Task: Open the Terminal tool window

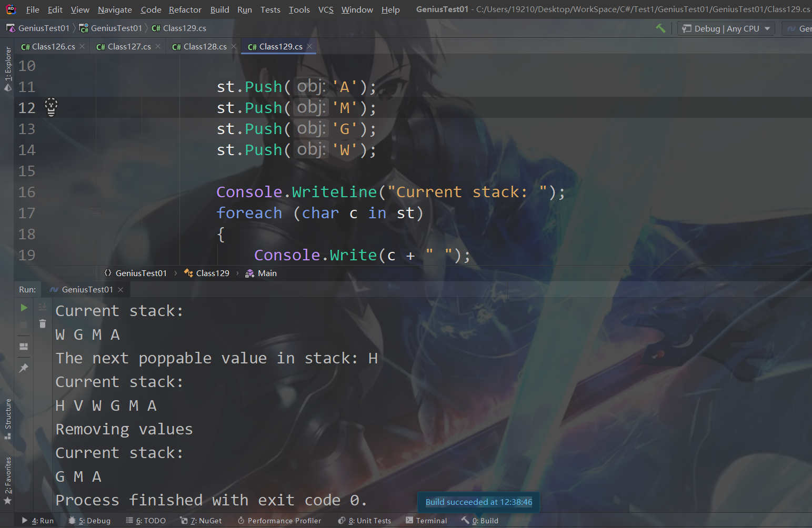Action: [x=426, y=521]
